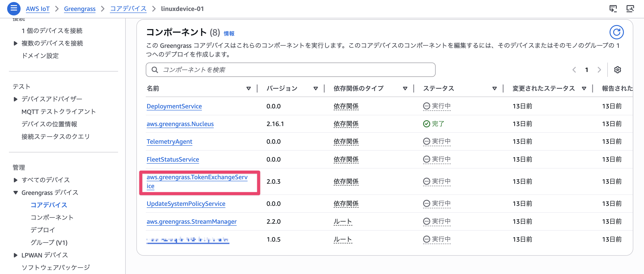Viewport: 644px width, 274px height.
Task: Open デプロイ in sidebar
Action: pyautogui.click(x=42, y=230)
